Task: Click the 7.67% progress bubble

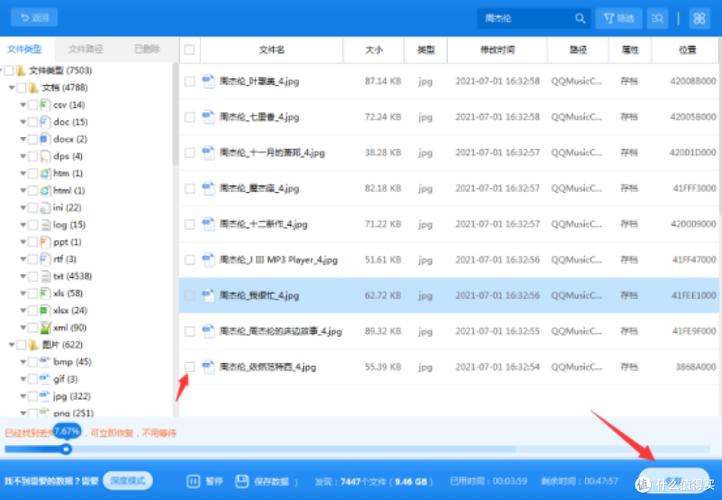Action: click(67, 431)
